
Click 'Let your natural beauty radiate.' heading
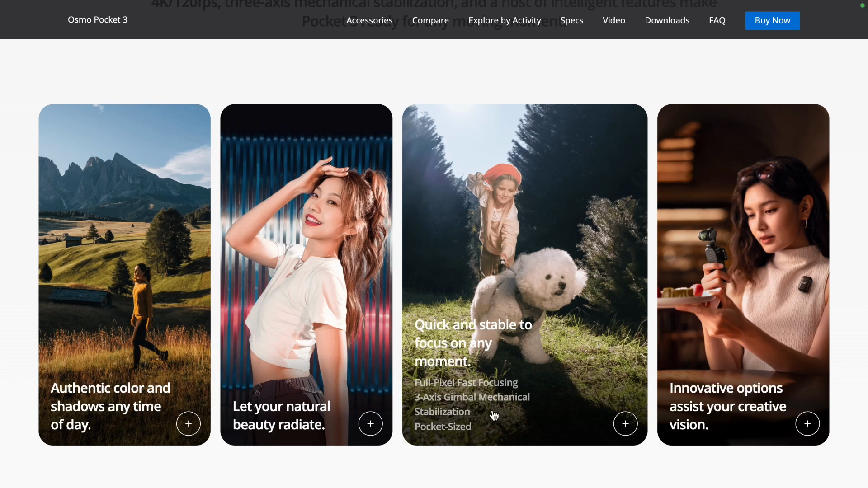click(281, 415)
